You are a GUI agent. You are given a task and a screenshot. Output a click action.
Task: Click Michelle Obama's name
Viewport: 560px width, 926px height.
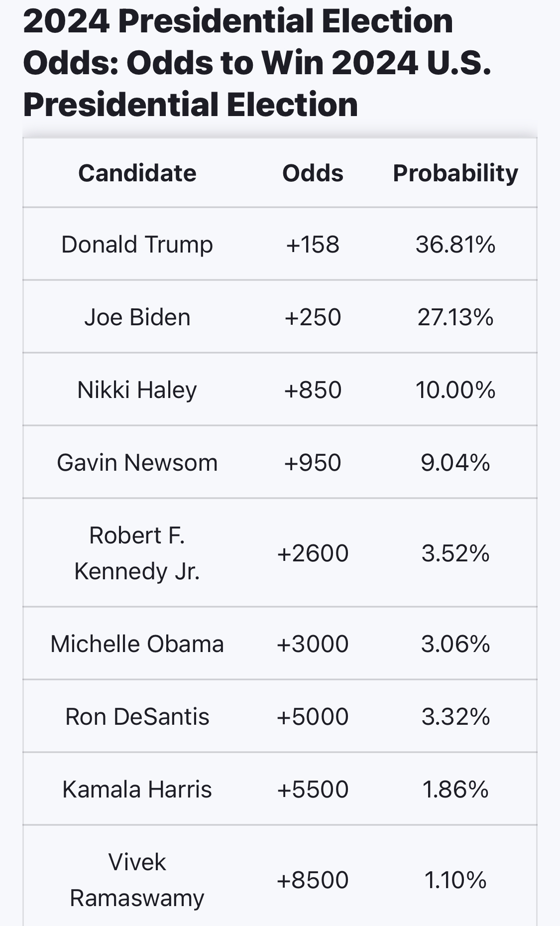137,644
